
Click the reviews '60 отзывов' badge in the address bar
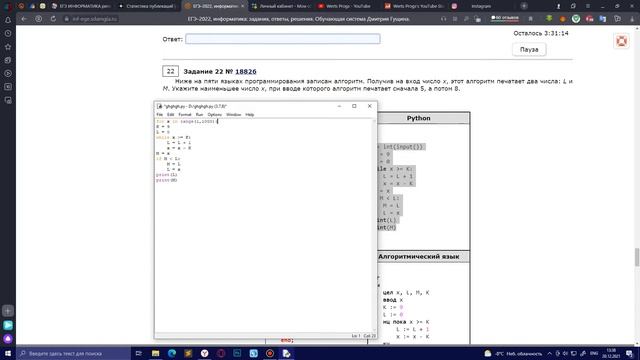(505, 18)
